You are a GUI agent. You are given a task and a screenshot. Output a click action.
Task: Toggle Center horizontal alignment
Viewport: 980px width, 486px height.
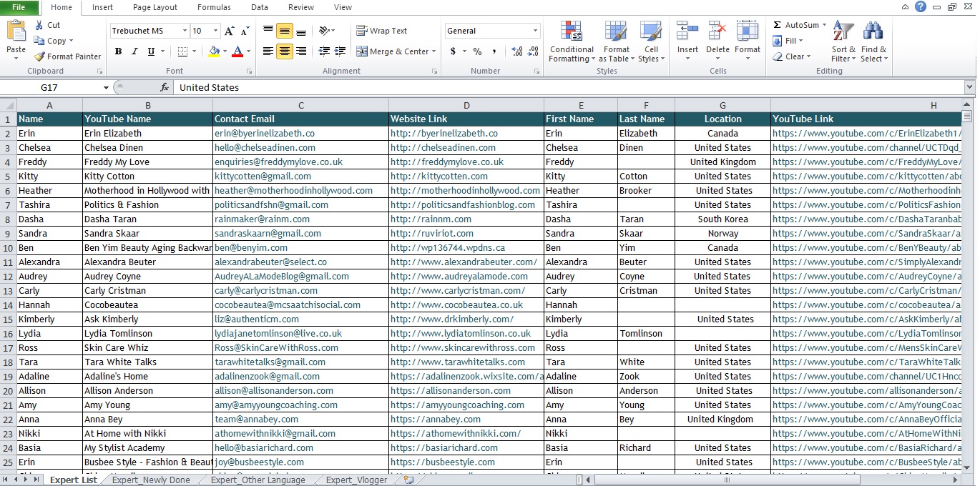coord(285,51)
